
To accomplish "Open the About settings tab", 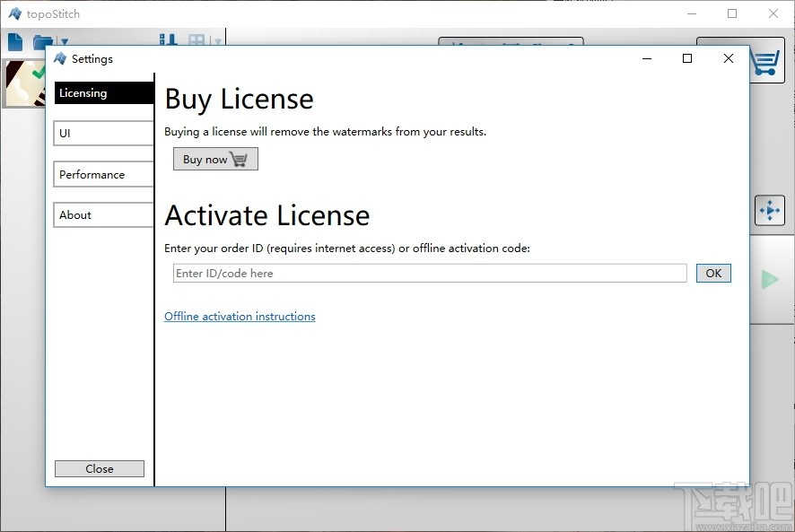I will 104,215.
